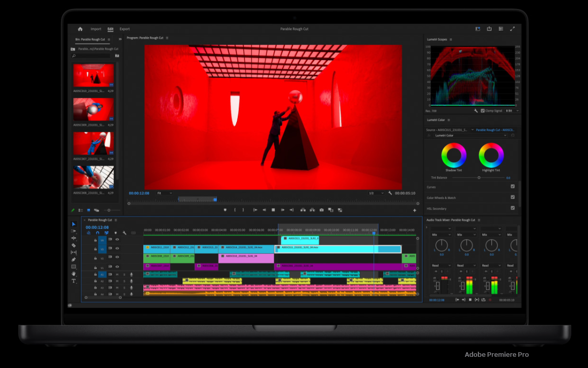Select the Rectangle shape tool
The width and height of the screenshot is (588, 368).
point(74,267)
